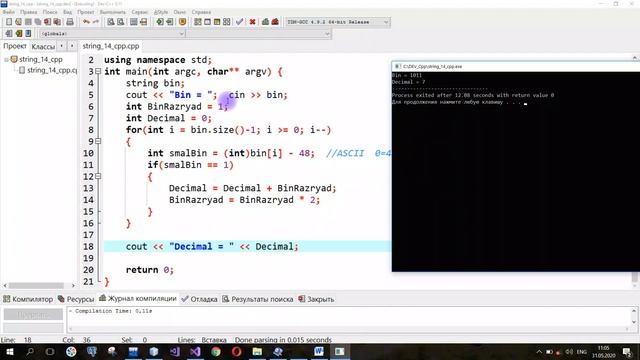This screenshot has height=360, width=640.
Task: Select the Проект panel tab
Action: (x=15, y=46)
